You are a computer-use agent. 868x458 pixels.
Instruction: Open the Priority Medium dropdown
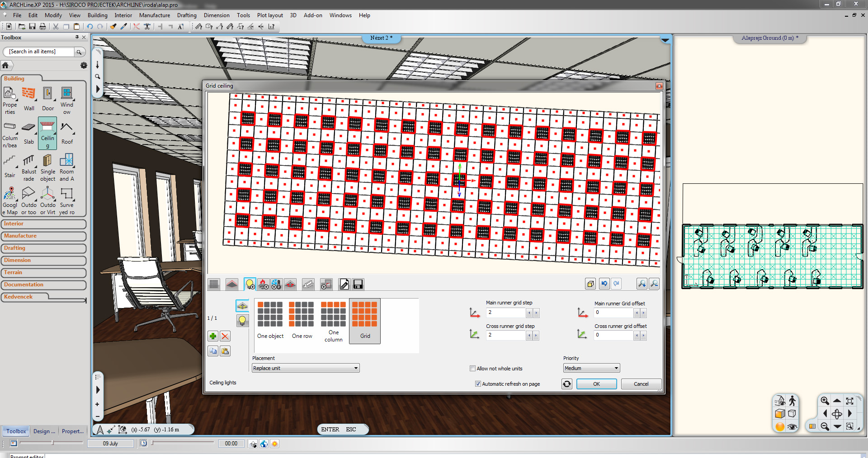[591, 368]
